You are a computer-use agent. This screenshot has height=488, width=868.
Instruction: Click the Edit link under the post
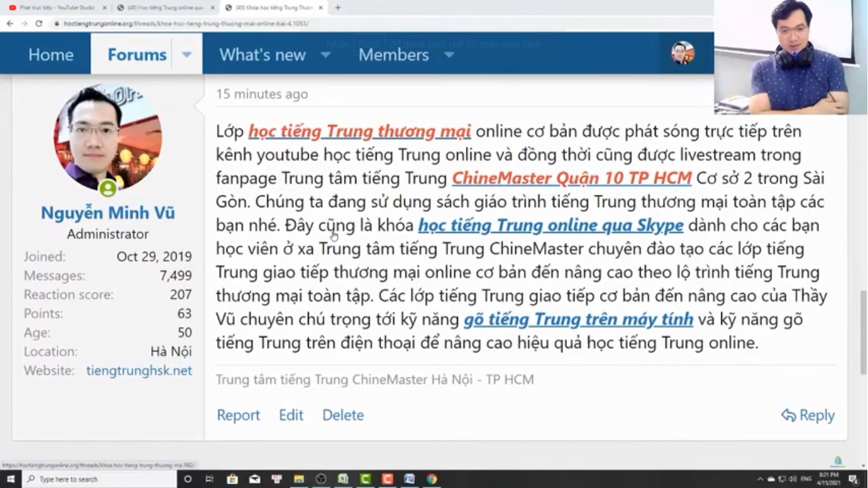coord(291,415)
